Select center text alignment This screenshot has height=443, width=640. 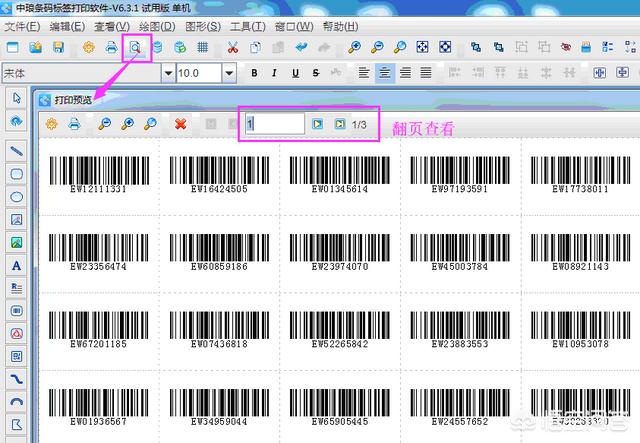[x=384, y=73]
